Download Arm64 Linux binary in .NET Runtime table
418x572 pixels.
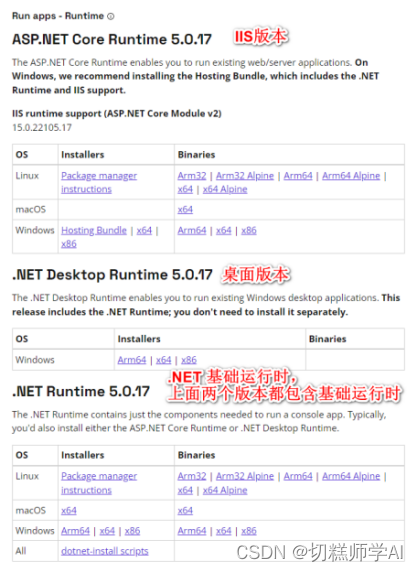pyautogui.click(x=298, y=476)
